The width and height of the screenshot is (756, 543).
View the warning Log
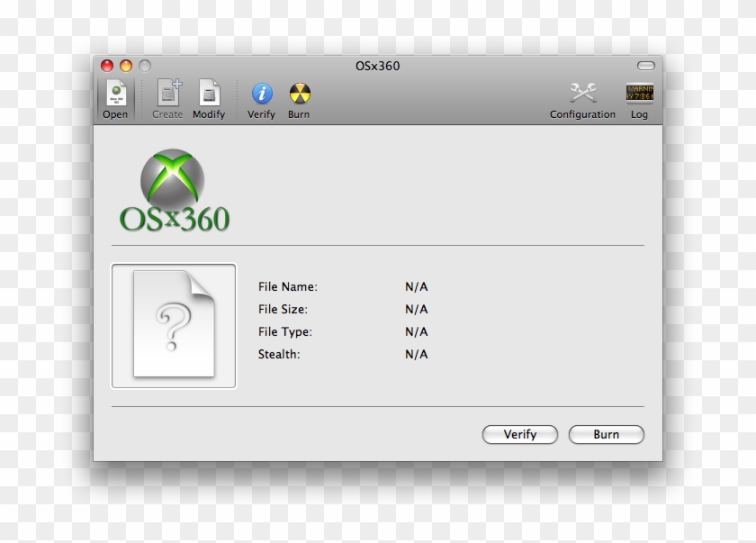coord(640,94)
